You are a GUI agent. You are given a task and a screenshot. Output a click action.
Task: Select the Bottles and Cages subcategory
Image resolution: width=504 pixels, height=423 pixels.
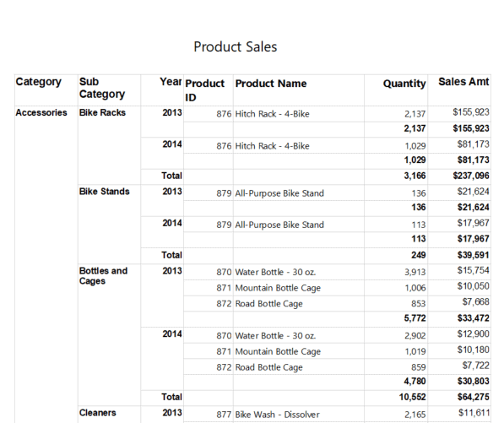pos(103,276)
